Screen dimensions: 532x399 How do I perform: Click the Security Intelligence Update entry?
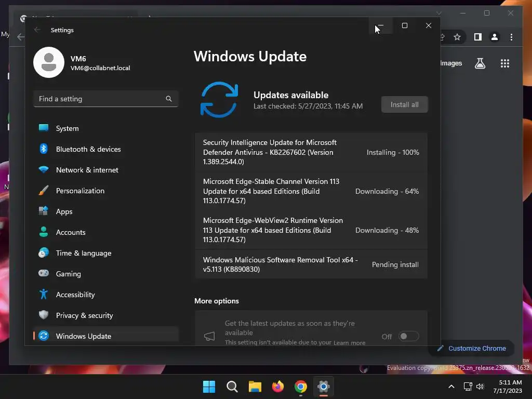pyautogui.click(x=311, y=152)
